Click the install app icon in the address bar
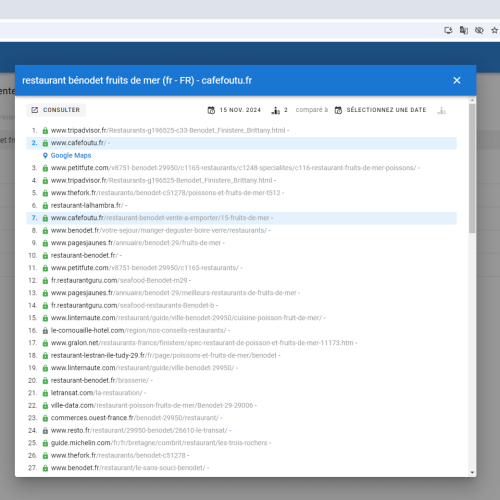The image size is (500, 500). (448, 30)
